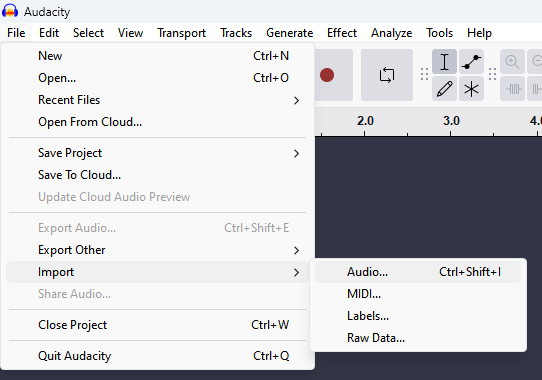
Task: Open the Tracks menu
Action: (x=236, y=33)
